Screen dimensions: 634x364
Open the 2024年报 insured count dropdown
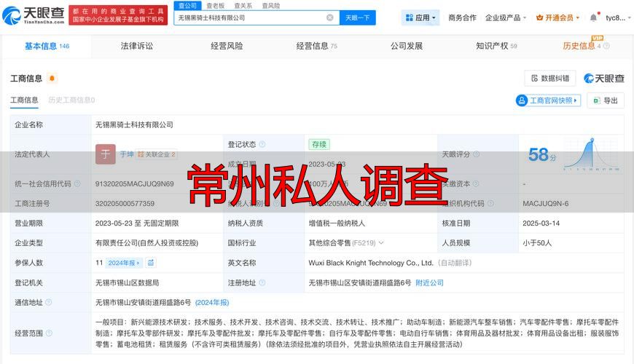tap(124, 263)
